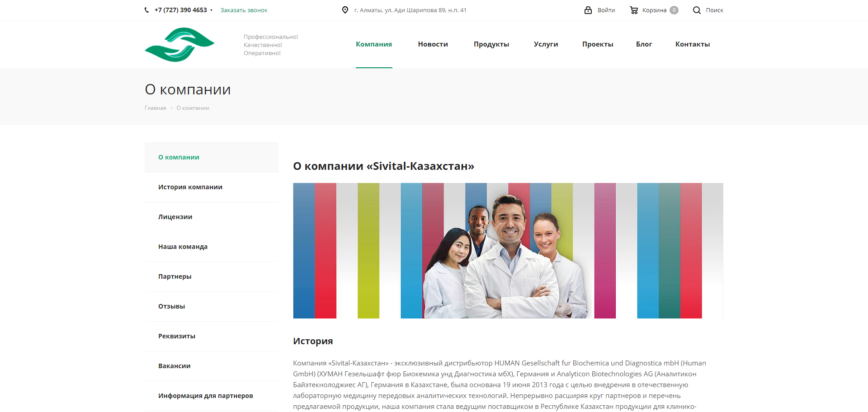Viewport: 868px width, 412px height.
Task: Select 'История компании' in the sidebar
Action: click(x=212, y=187)
